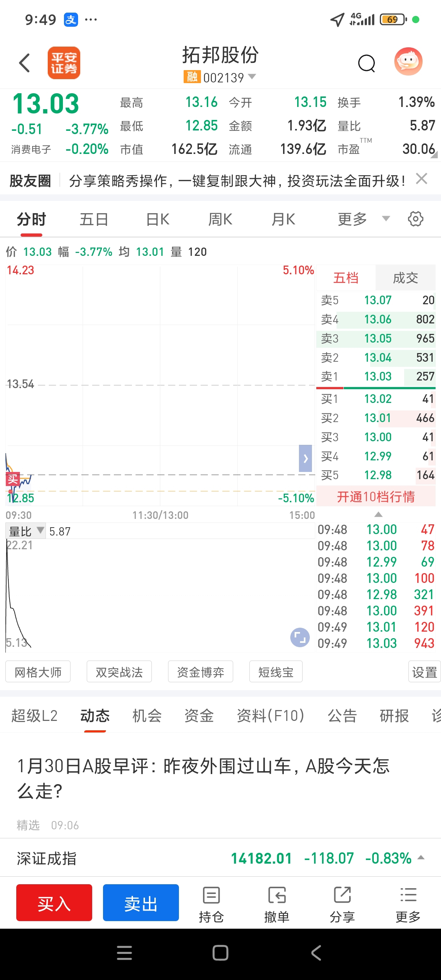Tap the 09:49 13.03 943 trade row
441x980 pixels.
tap(376, 643)
